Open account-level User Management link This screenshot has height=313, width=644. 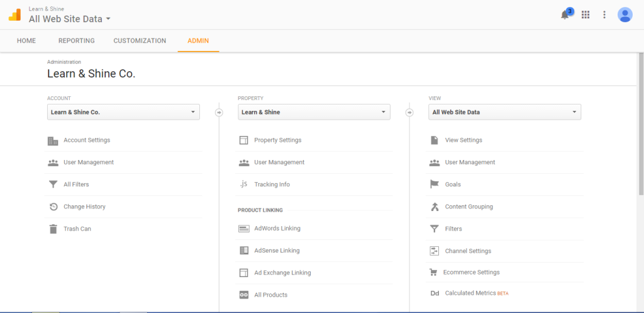[89, 162]
